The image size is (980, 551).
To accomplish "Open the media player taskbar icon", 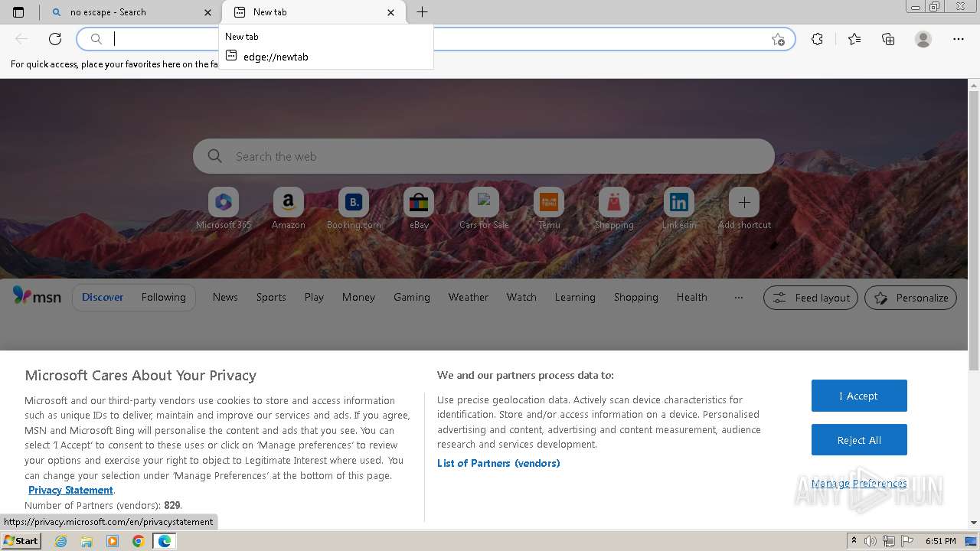I will click(113, 541).
